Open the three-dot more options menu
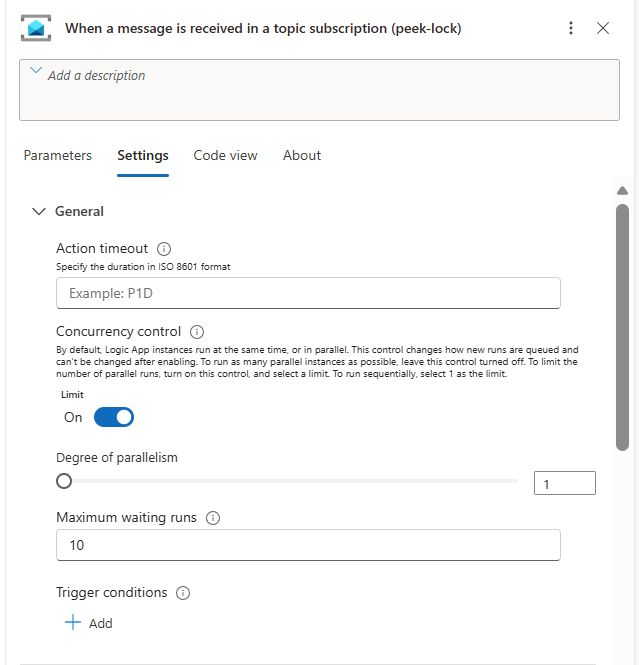The image size is (639, 665). point(571,28)
